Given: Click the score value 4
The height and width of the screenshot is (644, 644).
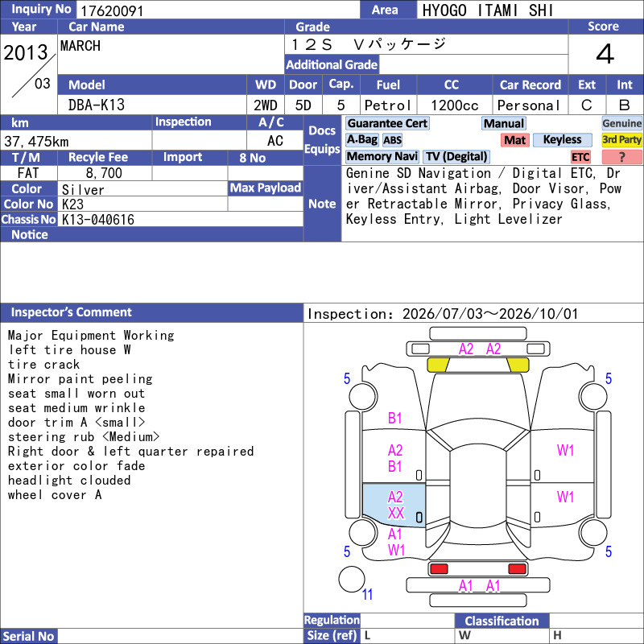Looking at the screenshot, I should tap(605, 54).
